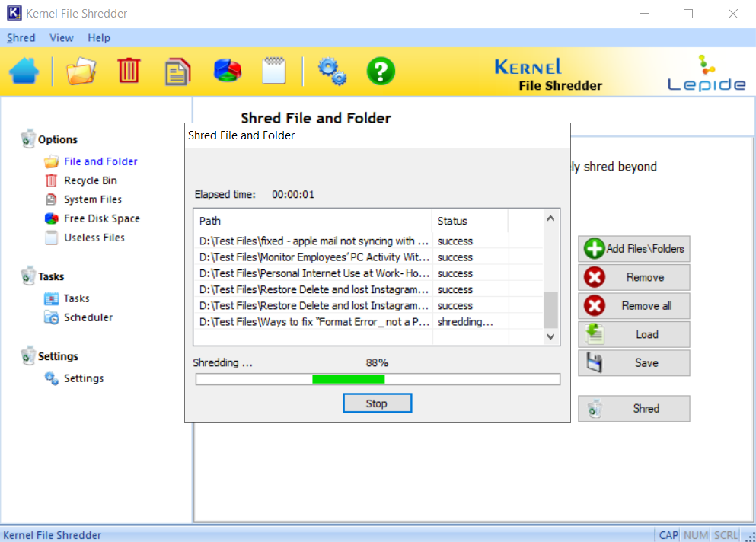The width and height of the screenshot is (756, 542).
Task: Click the notepad icon beside Useless Files
Action: [x=51, y=238]
